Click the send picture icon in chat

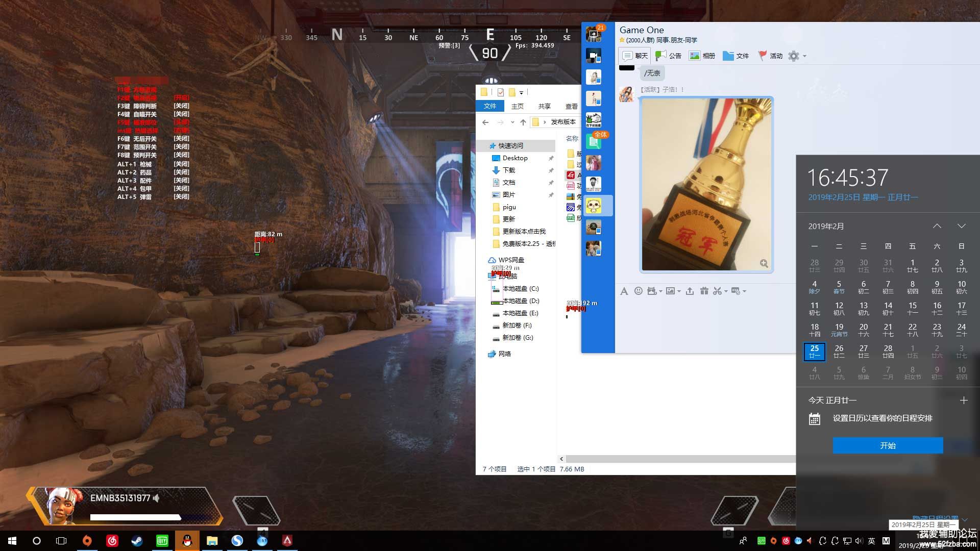670,291
